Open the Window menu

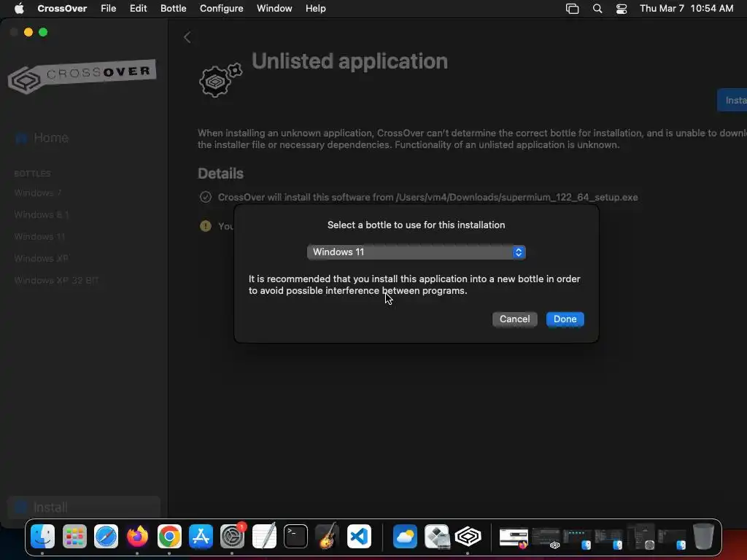[274, 9]
